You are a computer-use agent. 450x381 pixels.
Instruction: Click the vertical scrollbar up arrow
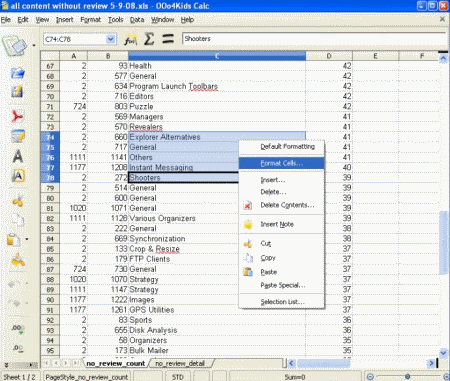pos(443,59)
